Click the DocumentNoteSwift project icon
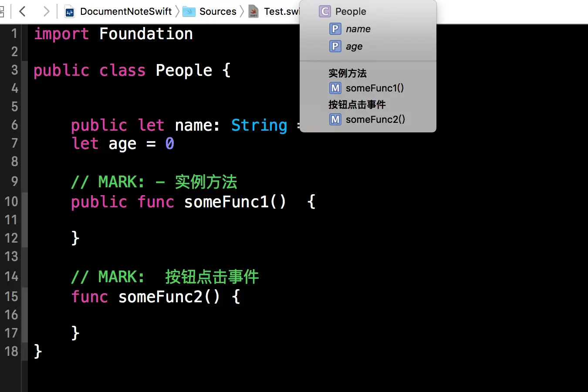Viewport: 588px width, 392px height. pos(70,12)
